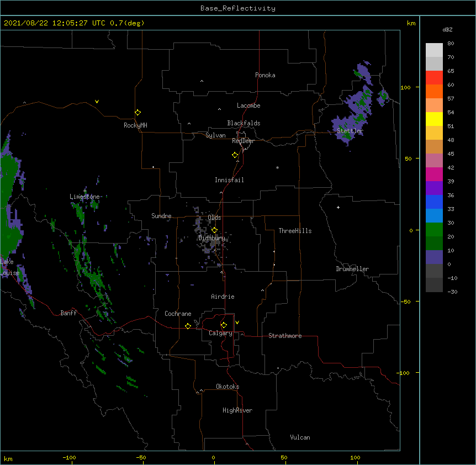Click the asterisk marker east of Innisfail
Image resolution: width=476 pixels, height=465 pixels.
277,167
